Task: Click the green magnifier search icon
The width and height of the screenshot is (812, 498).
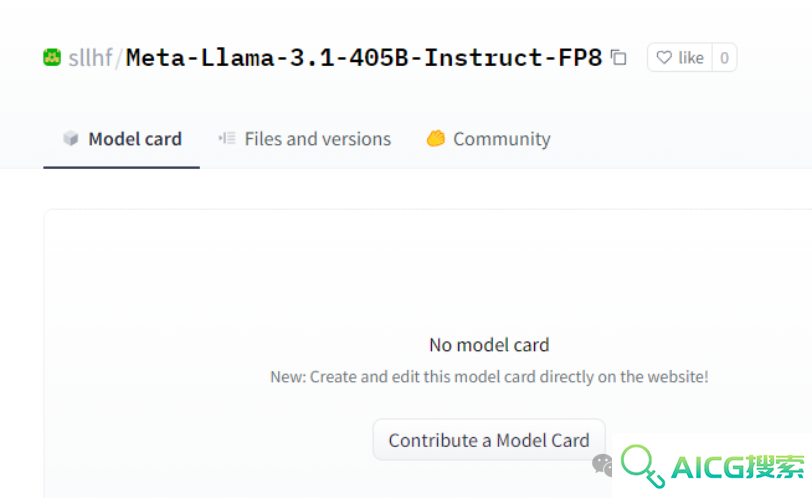Action: (x=643, y=466)
